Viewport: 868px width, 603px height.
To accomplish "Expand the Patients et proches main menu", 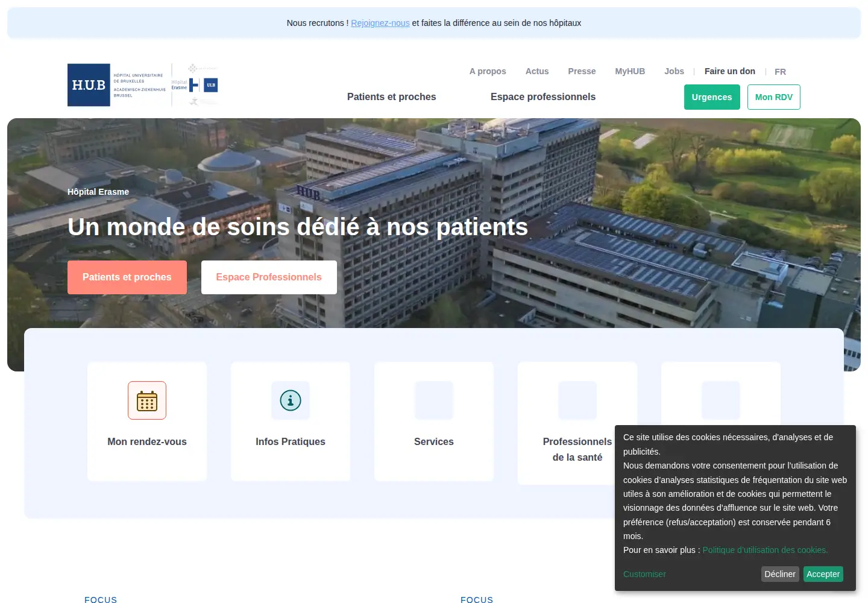I will tap(392, 96).
